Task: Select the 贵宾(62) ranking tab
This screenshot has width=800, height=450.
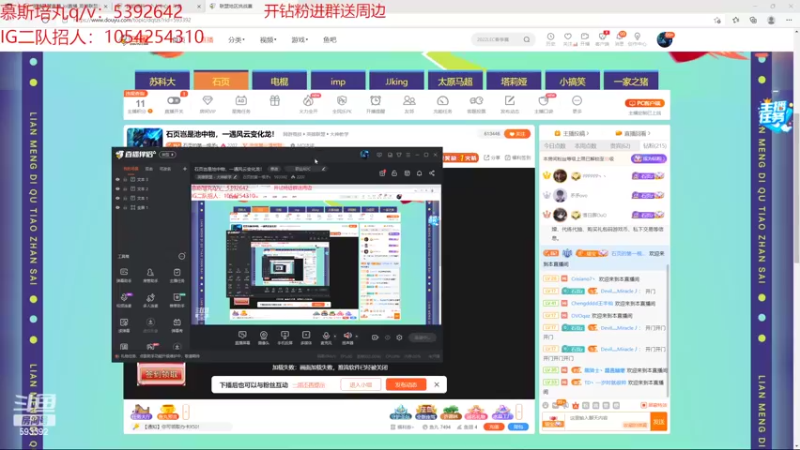Action: coord(620,146)
